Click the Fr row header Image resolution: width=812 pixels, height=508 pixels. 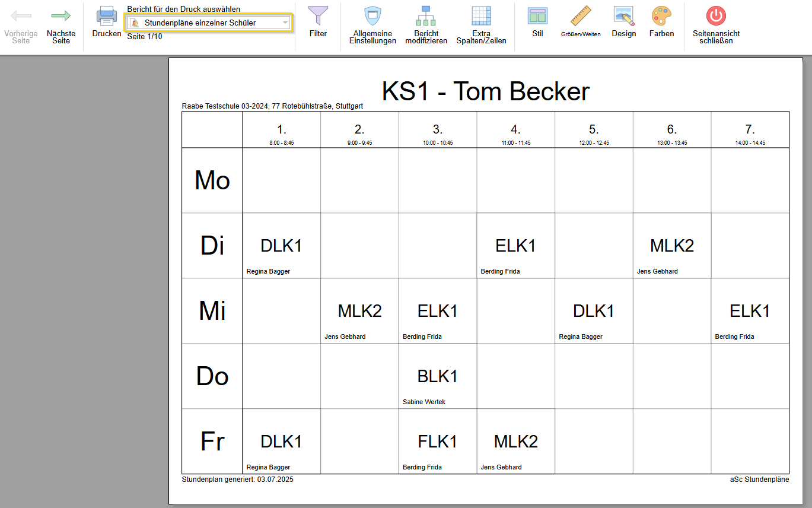pyautogui.click(x=212, y=441)
